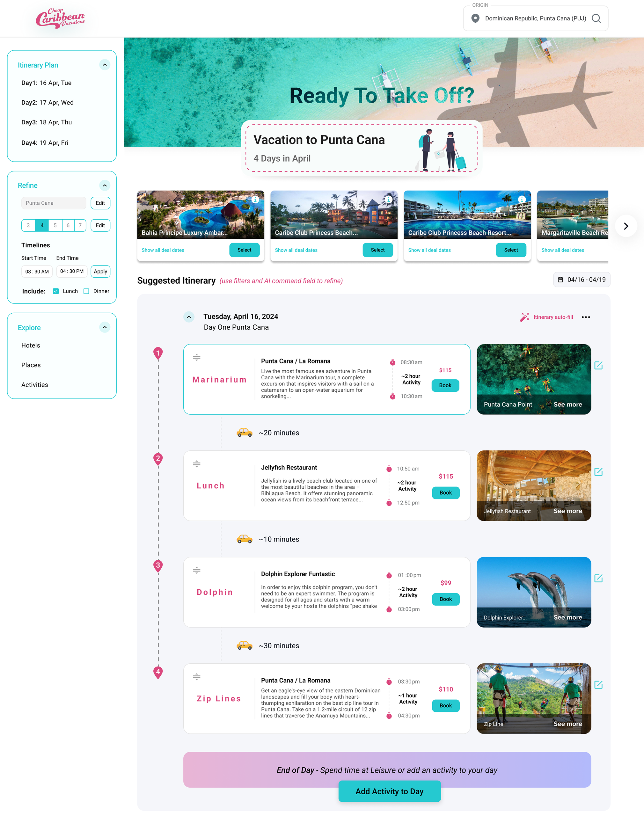
Task: Open info icon on Bahia Principe Luxury Ambar card
Action: 255,200
